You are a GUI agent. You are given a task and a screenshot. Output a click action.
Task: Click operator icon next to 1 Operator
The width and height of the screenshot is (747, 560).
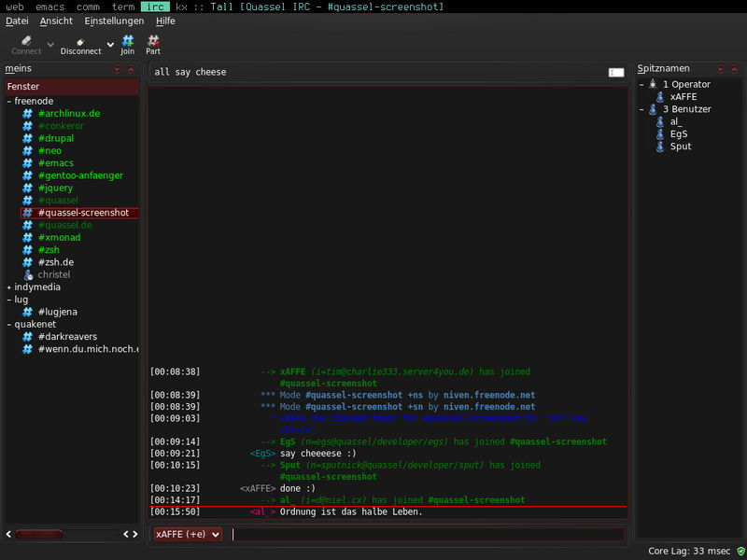(x=653, y=84)
